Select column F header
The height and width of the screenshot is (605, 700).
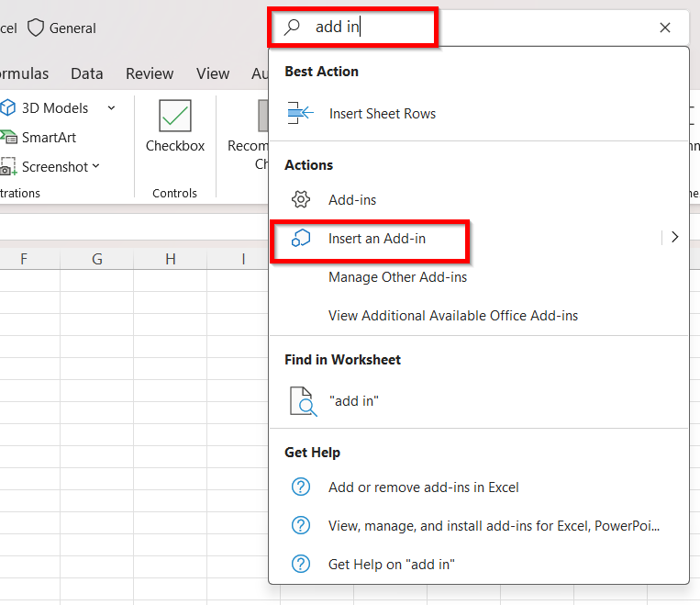[x=24, y=259]
